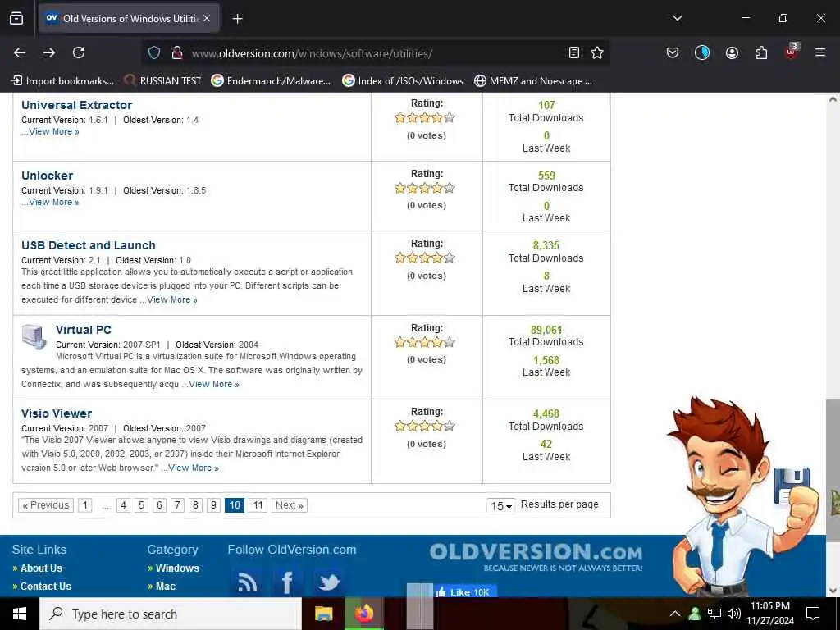Go back with the browser back arrow
Image resolution: width=840 pixels, height=630 pixels.
click(20, 52)
